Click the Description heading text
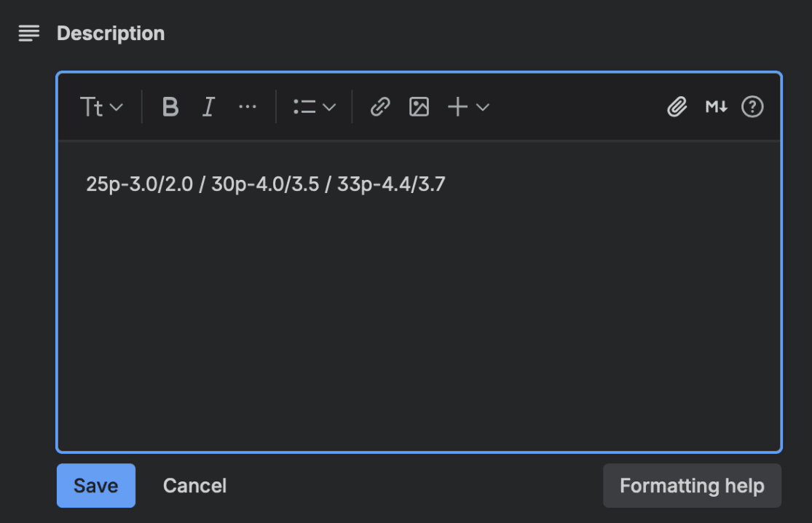The image size is (812, 523). (x=111, y=34)
